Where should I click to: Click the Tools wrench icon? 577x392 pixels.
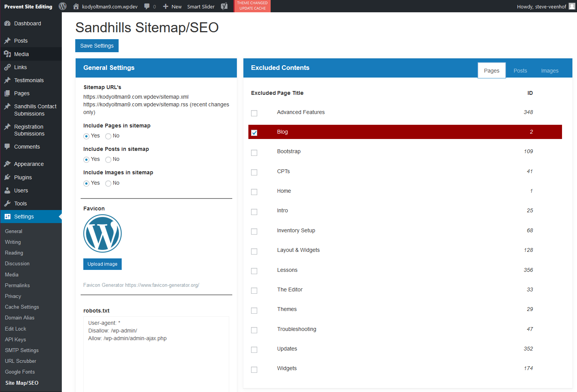point(7,203)
